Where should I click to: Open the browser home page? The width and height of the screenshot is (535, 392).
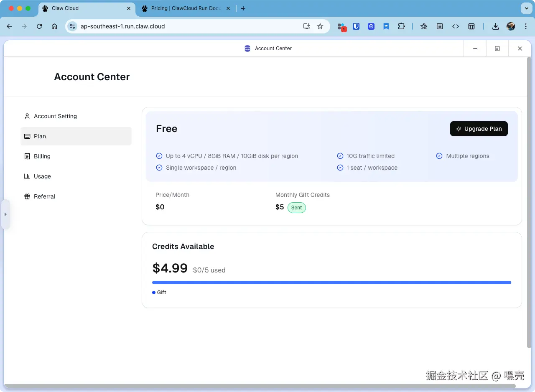pos(54,26)
